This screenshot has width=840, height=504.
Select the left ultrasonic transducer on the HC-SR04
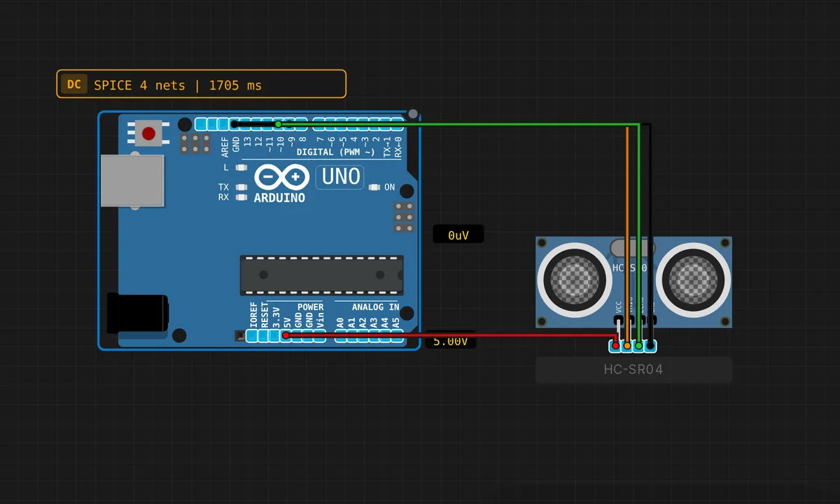(574, 279)
